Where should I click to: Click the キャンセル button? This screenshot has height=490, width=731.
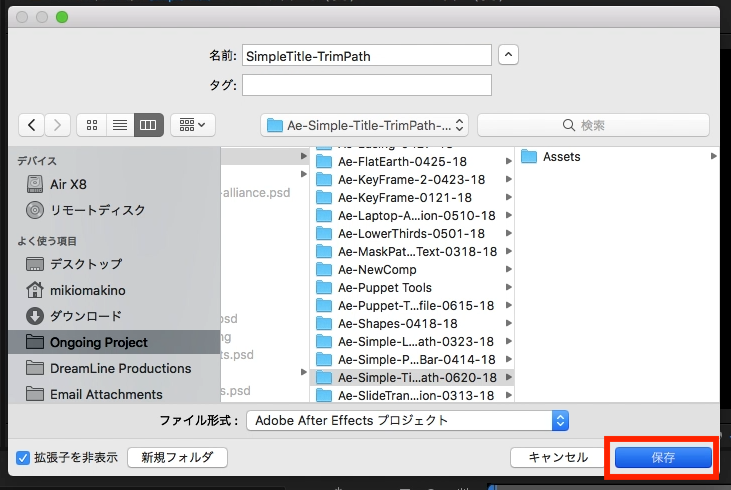pos(557,457)
